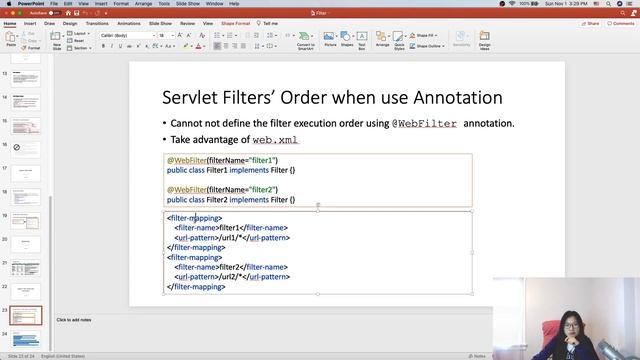Open the Window menu in menu bar
The width and height of the screenshot is (640, 360).
click(x=214, y=4)
